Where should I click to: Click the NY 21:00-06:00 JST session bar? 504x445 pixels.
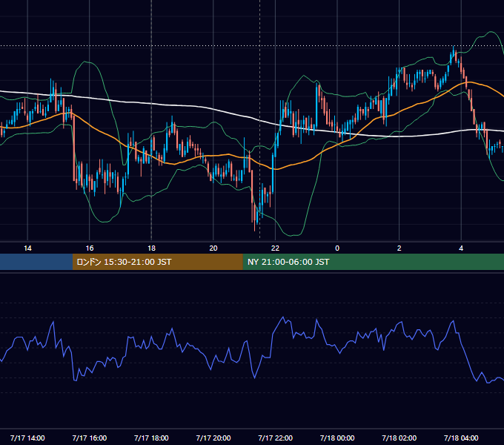(x=373, y=262)
